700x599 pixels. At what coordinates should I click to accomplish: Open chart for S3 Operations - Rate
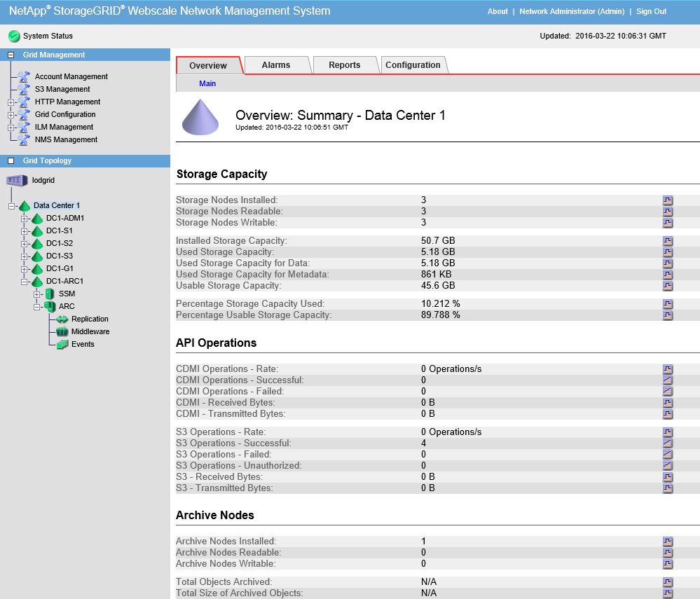pos(667,432)
